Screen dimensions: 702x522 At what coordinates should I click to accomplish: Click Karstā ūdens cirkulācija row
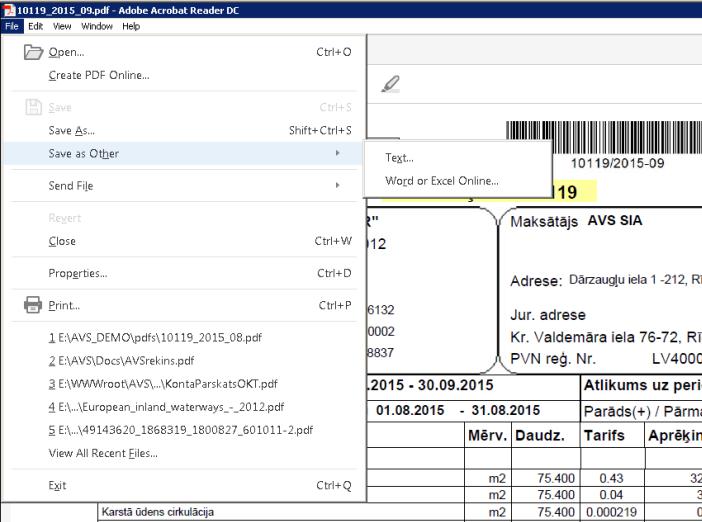tap(158, 512)
